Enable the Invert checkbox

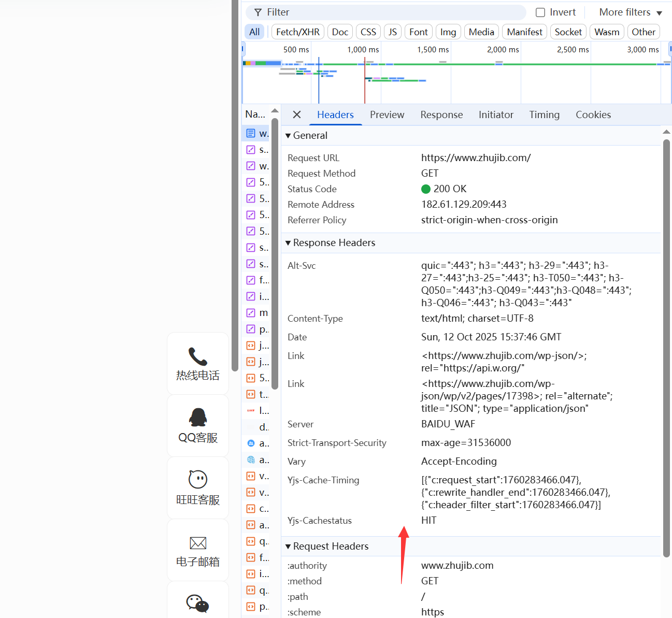pyautogui.click(x=540, y=12)
